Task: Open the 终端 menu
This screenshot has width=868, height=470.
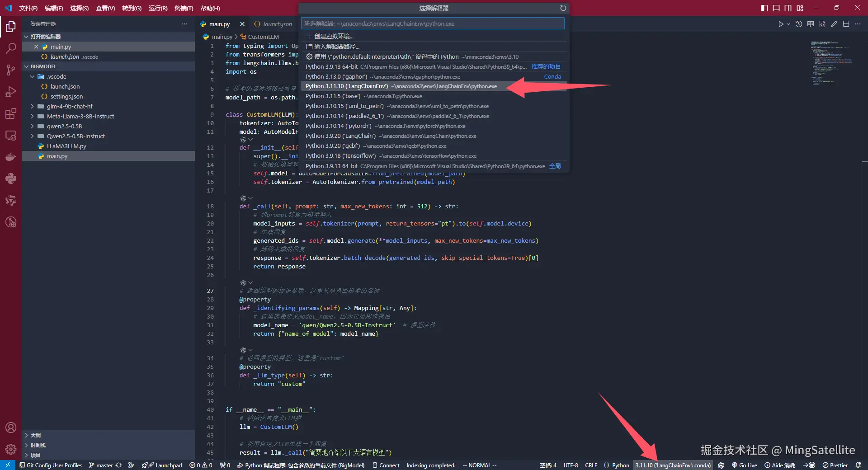Action: click(184, 8)
